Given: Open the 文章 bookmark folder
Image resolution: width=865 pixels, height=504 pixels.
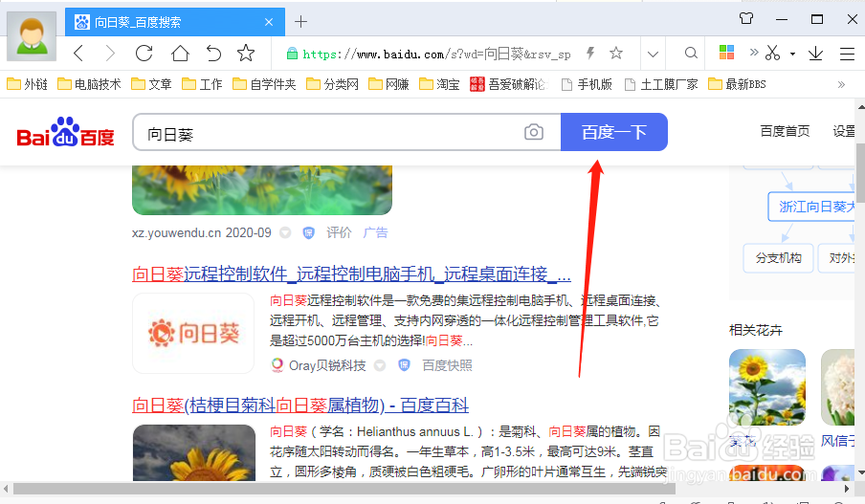Looking at the screenshot, I should click(152, 84).
